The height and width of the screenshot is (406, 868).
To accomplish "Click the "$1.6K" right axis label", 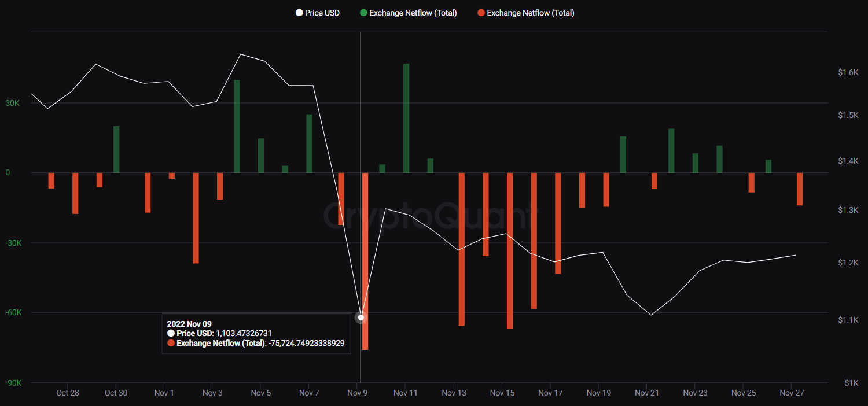I will (848, 72).
